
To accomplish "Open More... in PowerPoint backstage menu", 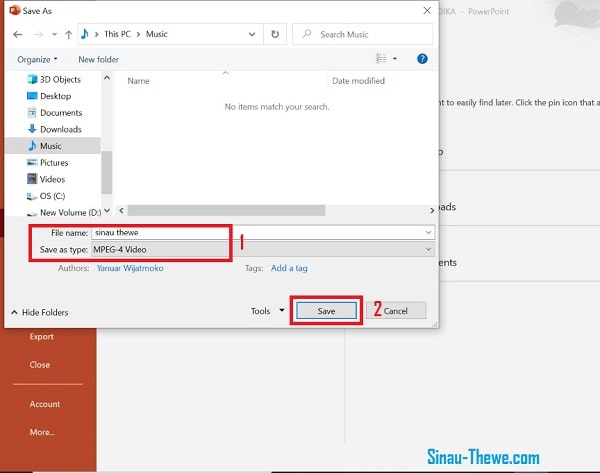I will click(x=42, y=432).
